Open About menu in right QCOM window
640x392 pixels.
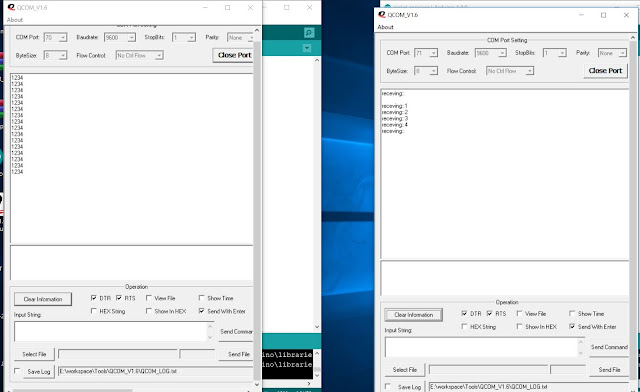[x=385, y=27]
